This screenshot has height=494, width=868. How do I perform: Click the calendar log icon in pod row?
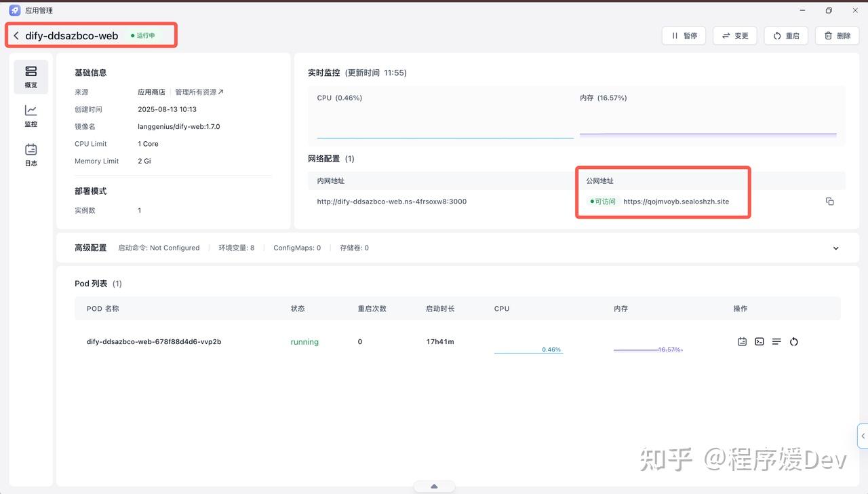(x=742, y=341)
